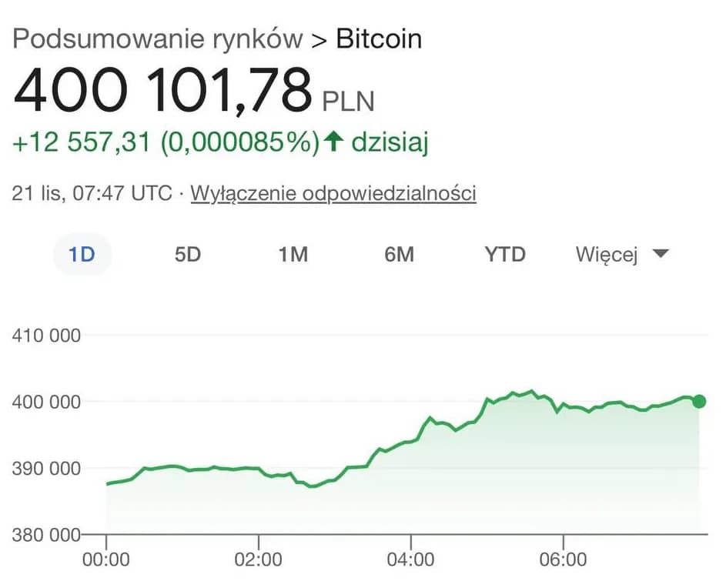
Task: Select the 1D time range tab
Action: [x=82, y=254]
